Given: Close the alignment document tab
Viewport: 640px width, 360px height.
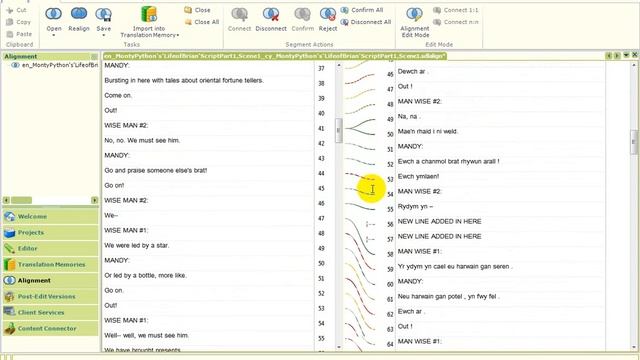Looking at the screenshot, I should point(635,55).
